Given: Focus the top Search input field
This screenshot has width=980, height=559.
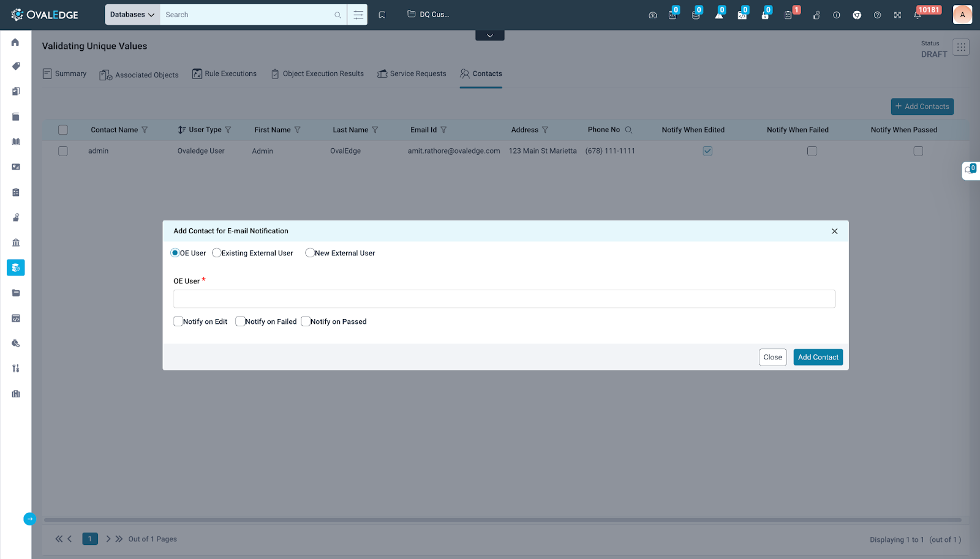Looking at the screenshot, I should point(247,15).
